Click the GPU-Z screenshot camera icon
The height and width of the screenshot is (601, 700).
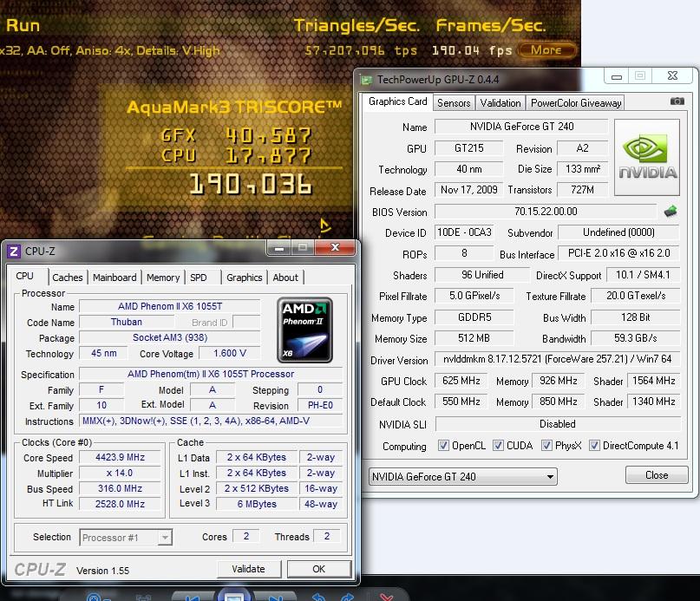(x=677, y=101)
